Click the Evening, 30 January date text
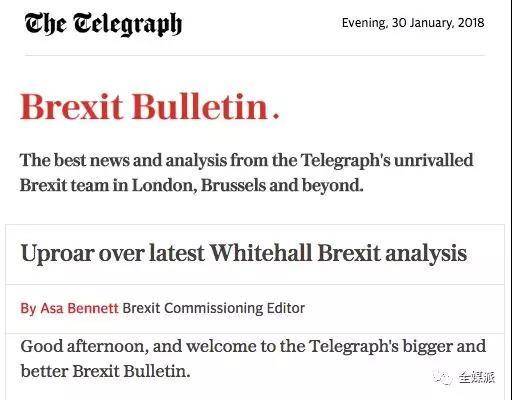512x400 pixels. click(413, 23)
